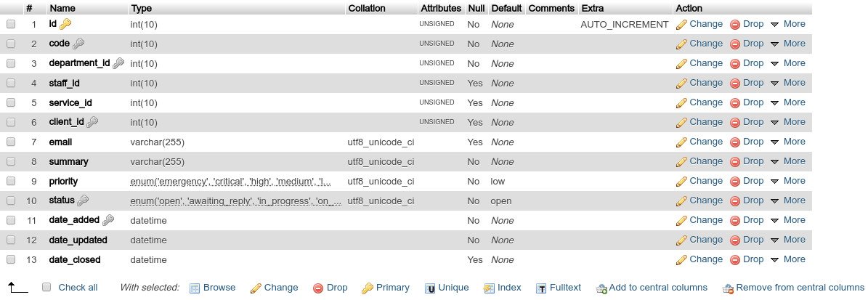Open the More options for client_id row
This screenshot has height=300, width=868.
[787, 122]
